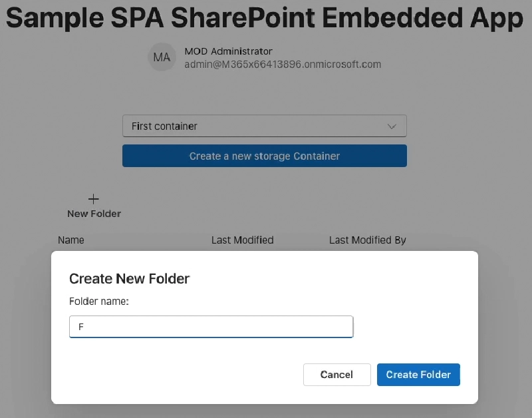Focus the Folder name input field

211,327
